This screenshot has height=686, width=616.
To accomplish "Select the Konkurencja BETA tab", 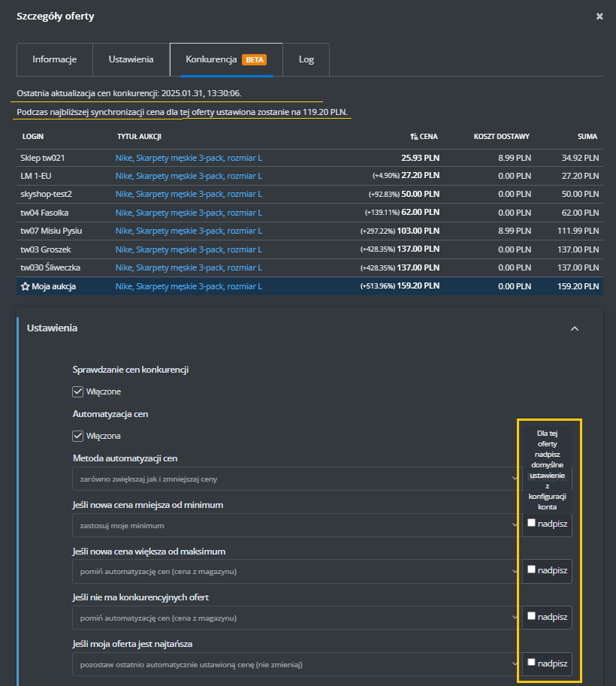I will 225,59.
